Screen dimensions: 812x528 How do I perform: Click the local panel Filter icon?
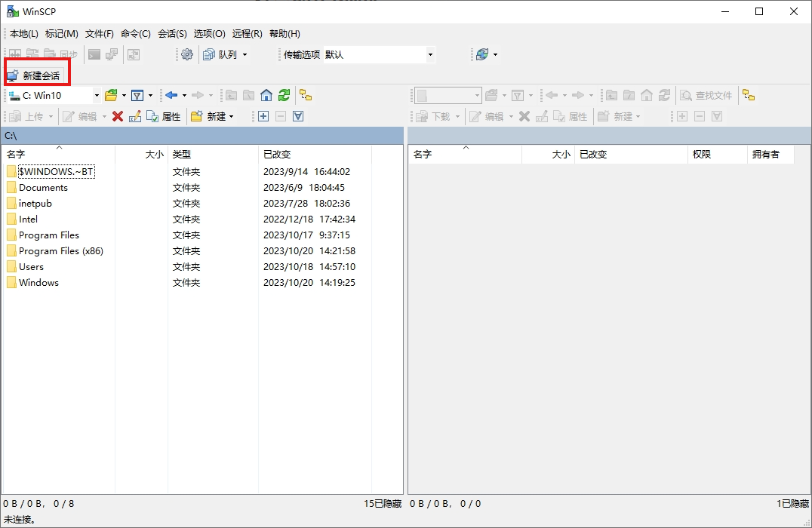137,95
